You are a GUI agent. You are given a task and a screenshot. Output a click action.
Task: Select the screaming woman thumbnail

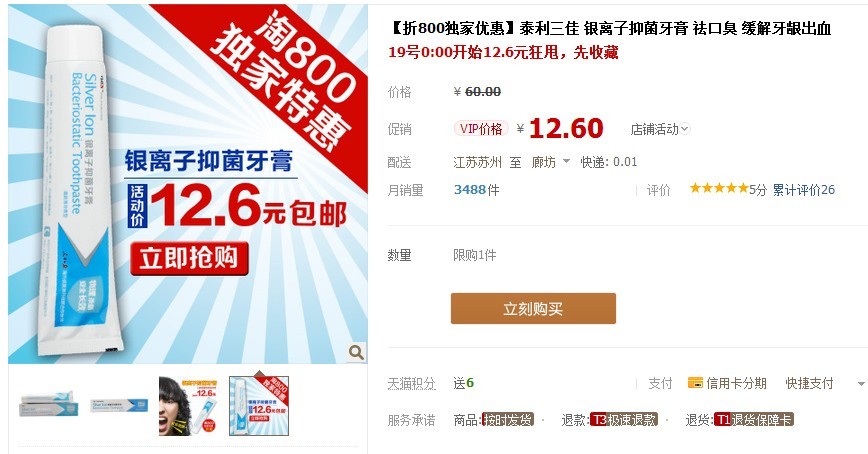tap(189, 405)
